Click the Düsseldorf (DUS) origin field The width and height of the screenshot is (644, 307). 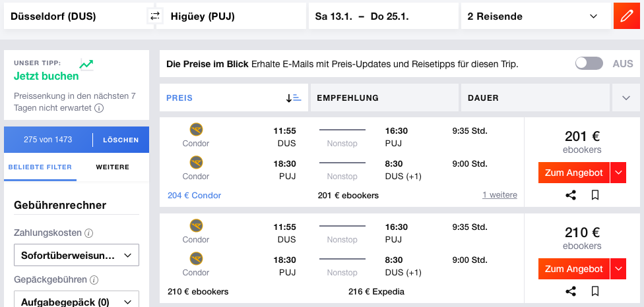tap(75, 16)
